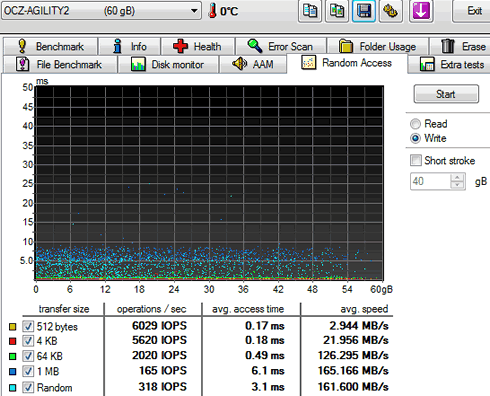Click the copy text to clipboard icon

click(310, 11)
